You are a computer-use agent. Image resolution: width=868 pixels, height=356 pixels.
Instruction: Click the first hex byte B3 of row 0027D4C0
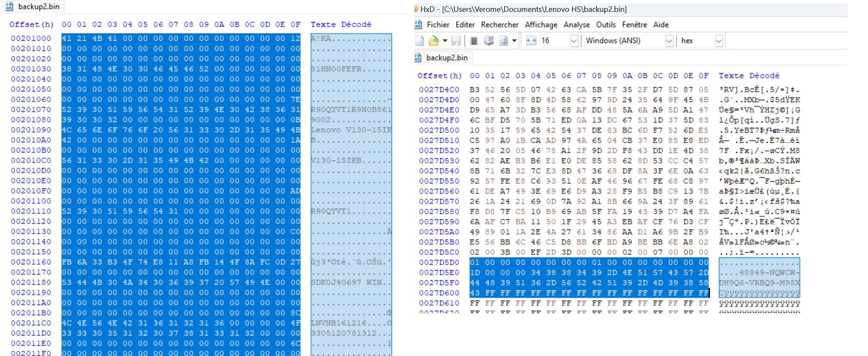click(x=475, y=90)
